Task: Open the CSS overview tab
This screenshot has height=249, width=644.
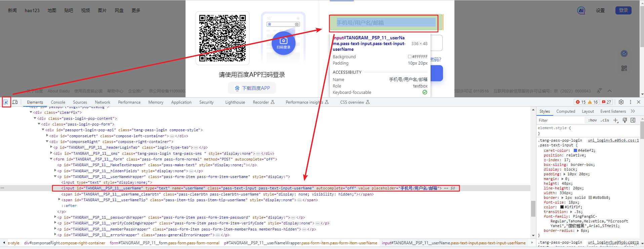Action: click(355, 102)
